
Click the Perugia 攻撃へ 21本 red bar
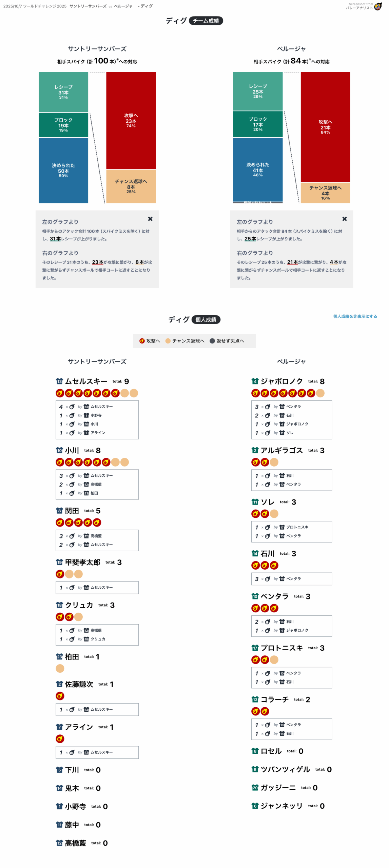click(325, 127)
